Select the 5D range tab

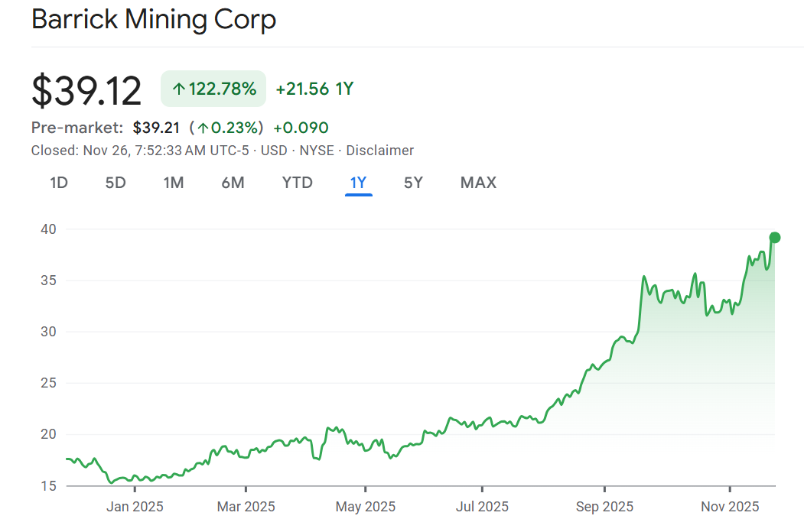point(116,183)
